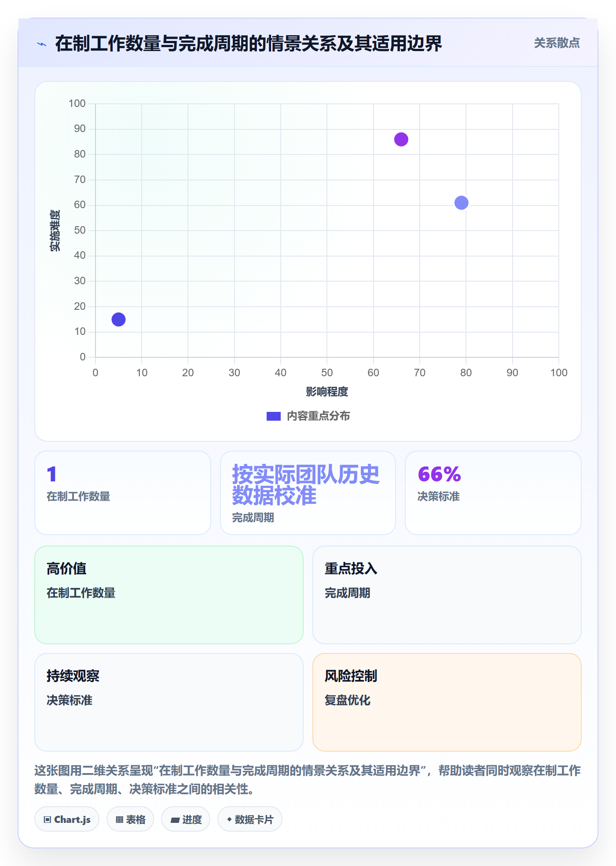The image size is (616, 866).
Task: Click the 按实际团队历史数据校准 stat value
Action: pos(305,485)
